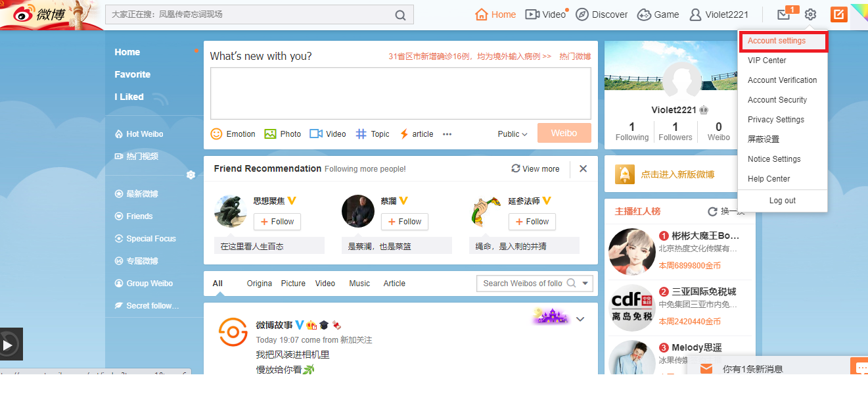Screen dimensions: 868x398
Task: Insert a Topic hashtag
Action: (x=373, y=134)
